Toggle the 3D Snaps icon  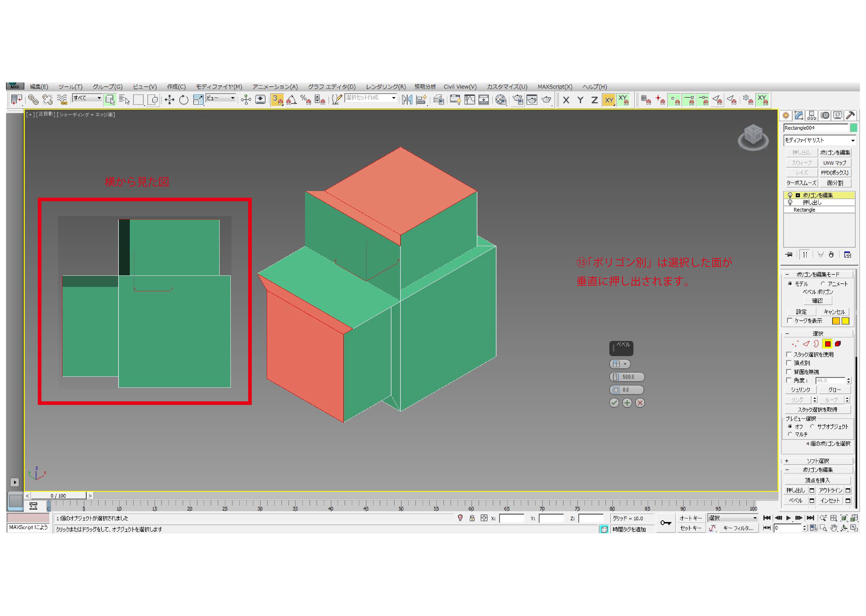[277, 100]
